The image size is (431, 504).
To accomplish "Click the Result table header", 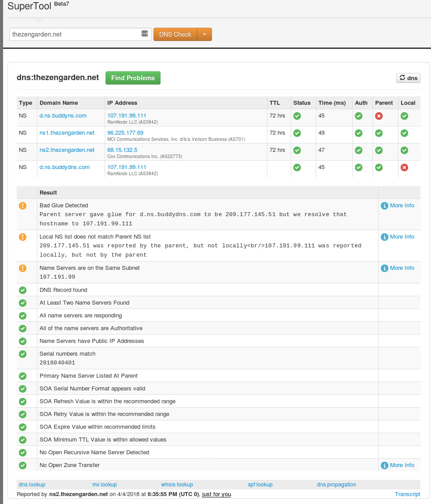I will (x=48, y=192).
